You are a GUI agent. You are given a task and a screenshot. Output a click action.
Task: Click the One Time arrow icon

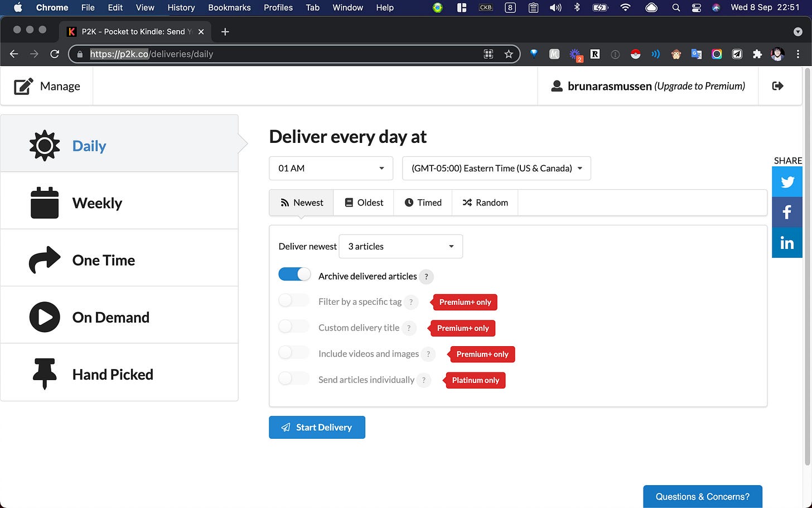tap(45, 260)
